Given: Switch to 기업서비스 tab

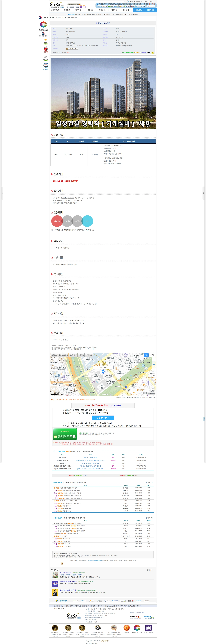Looking at the screenshot, I should (139, 10).
